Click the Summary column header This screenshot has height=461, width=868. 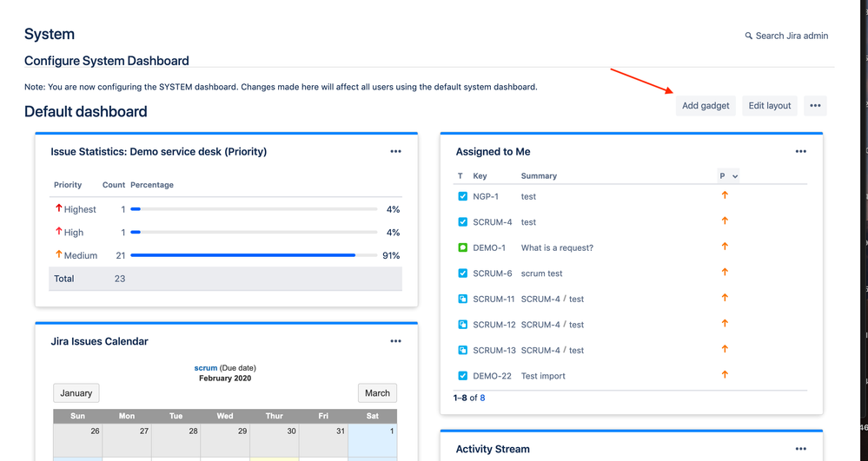(x=539, y=176)
